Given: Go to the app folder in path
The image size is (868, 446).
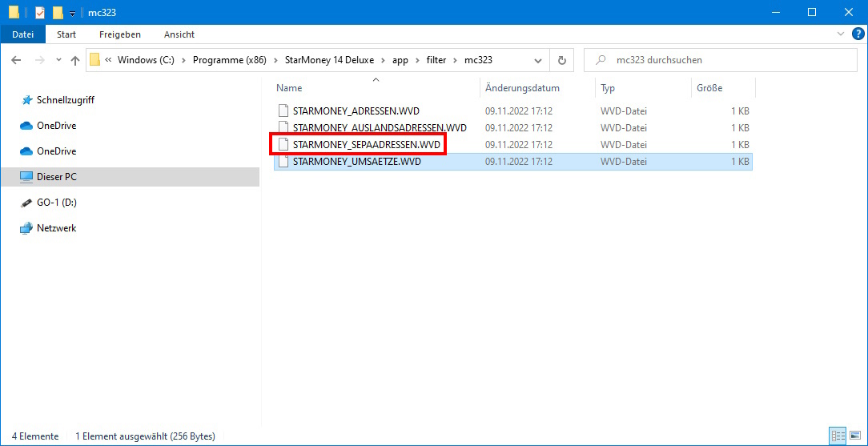Looking at the screenshot, I should pos(400,60).
